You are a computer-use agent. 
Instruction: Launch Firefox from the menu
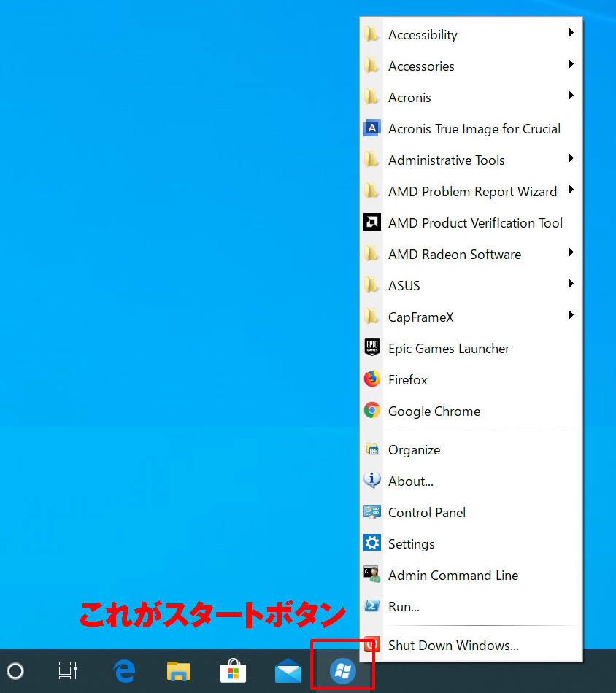[x=471, y=379]
